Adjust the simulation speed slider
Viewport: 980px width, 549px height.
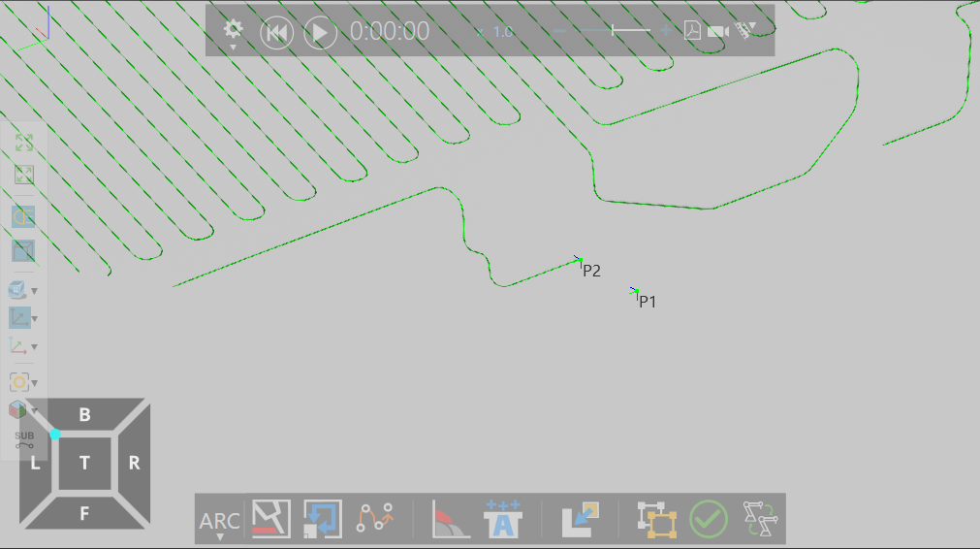pos(615,31)
